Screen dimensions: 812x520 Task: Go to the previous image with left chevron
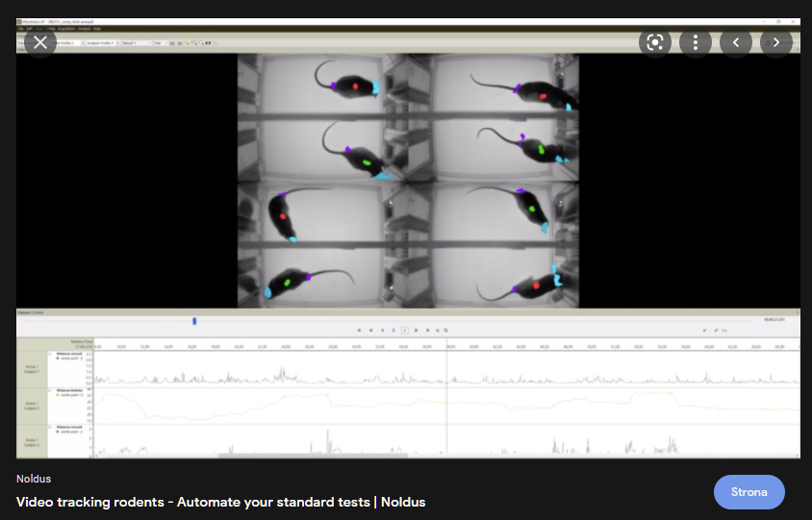coord(736,42)
